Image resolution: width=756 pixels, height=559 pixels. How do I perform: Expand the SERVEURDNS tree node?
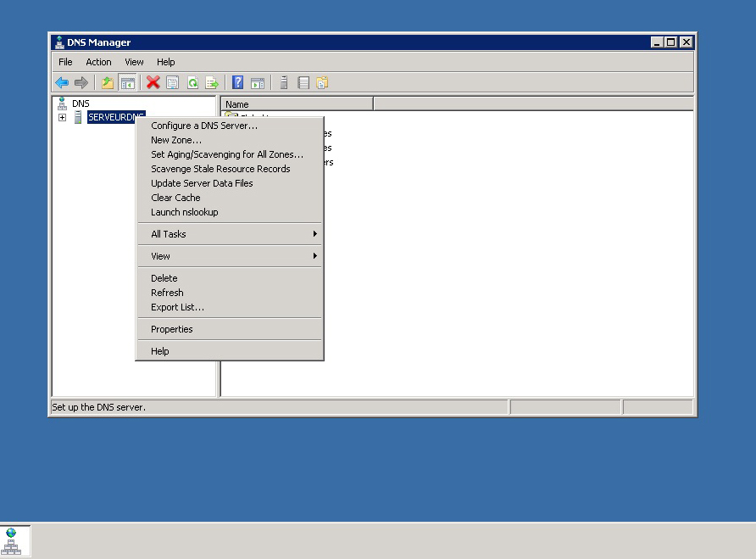62,117
